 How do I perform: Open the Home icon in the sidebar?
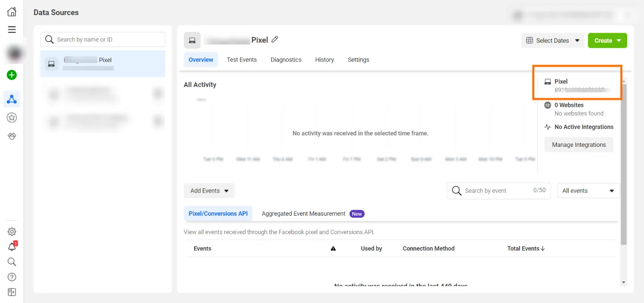tap(11, 11)
